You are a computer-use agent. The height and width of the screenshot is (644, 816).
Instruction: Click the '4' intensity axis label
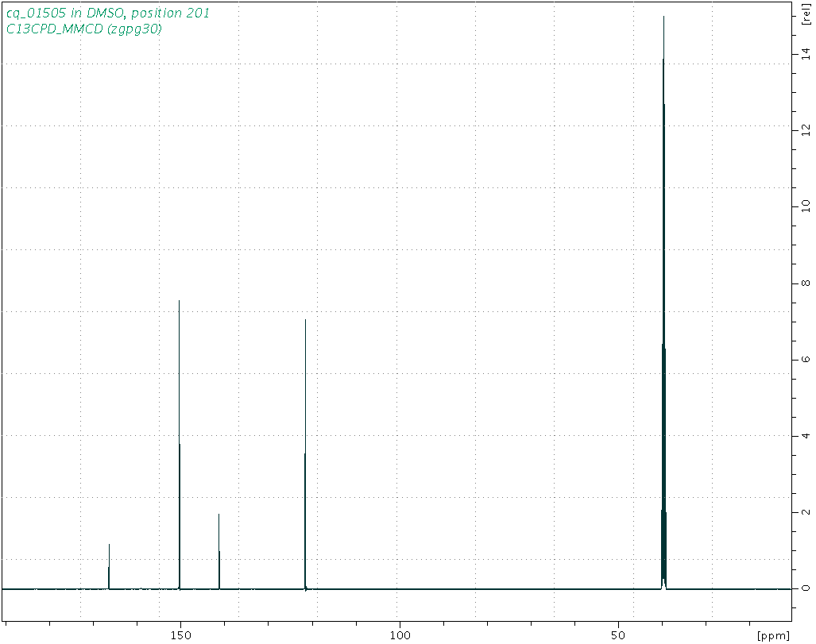pyautogui.click(x=806, y=435)
